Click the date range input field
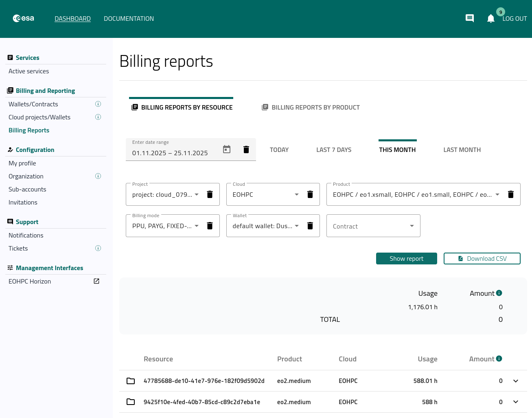 170,153
